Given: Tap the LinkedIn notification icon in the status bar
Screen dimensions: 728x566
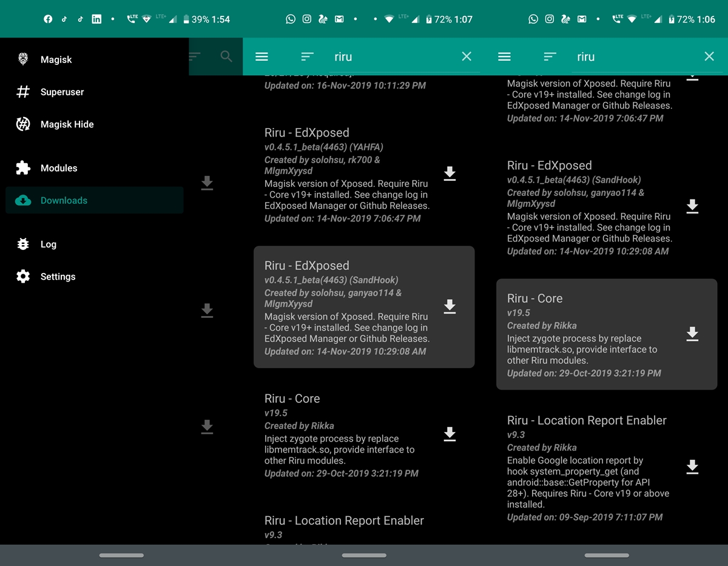Looking at the screenshot, I should [96, 19].
